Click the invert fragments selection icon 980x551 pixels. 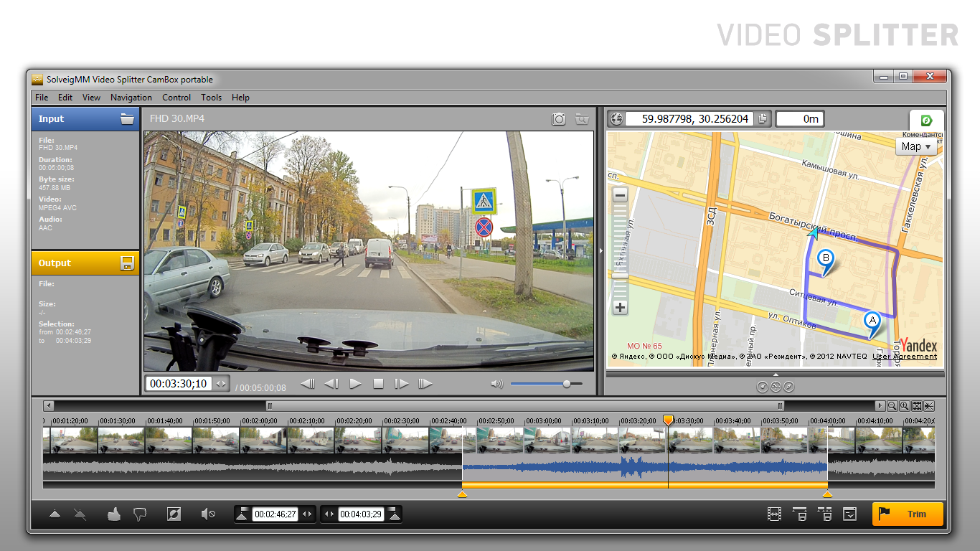click(173, 514)
